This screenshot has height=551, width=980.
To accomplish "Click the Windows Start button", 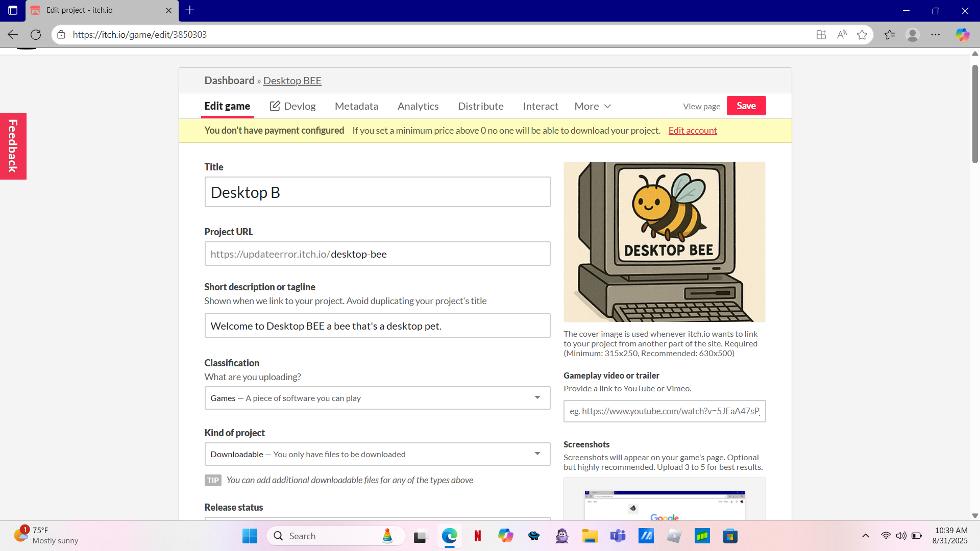I will (250, 536).
